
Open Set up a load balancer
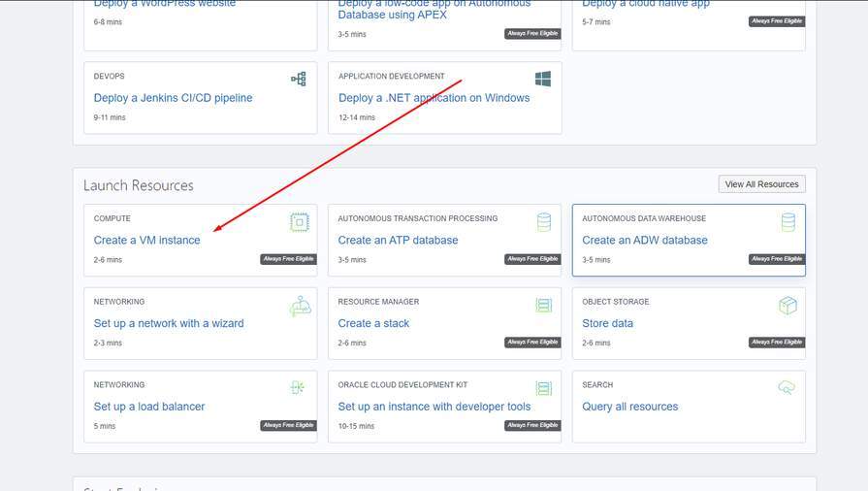[148, 407]
